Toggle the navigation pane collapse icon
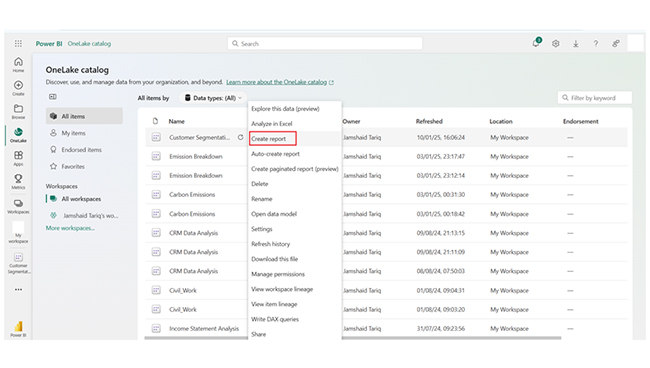650x368 pixels. (x=53, y=97)
